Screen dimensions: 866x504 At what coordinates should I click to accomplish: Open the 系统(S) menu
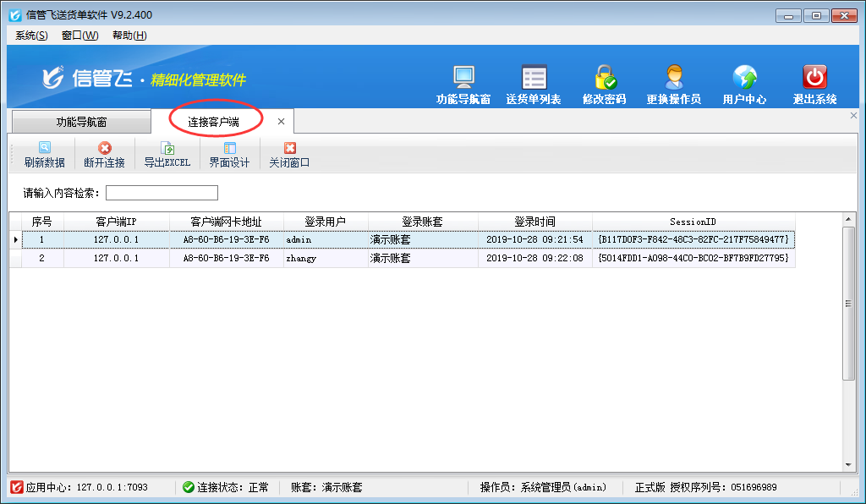pyautogui.click(x=31, y=36)
